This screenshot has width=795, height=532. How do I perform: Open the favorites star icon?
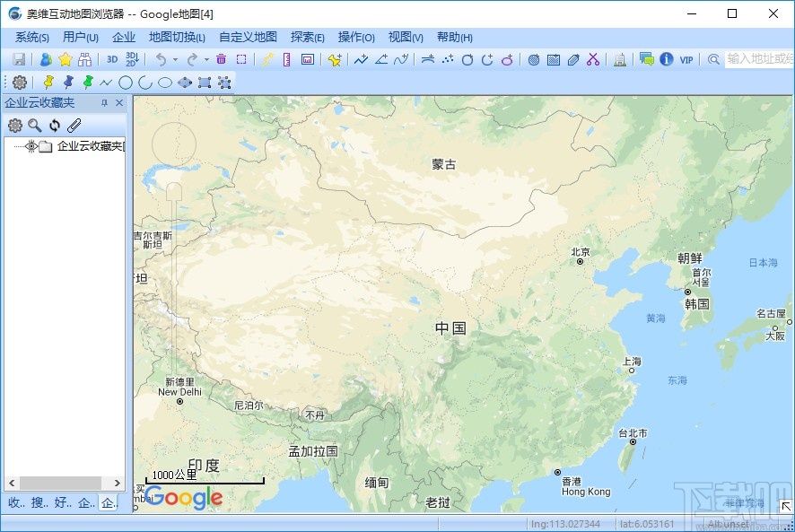(65, 59)
